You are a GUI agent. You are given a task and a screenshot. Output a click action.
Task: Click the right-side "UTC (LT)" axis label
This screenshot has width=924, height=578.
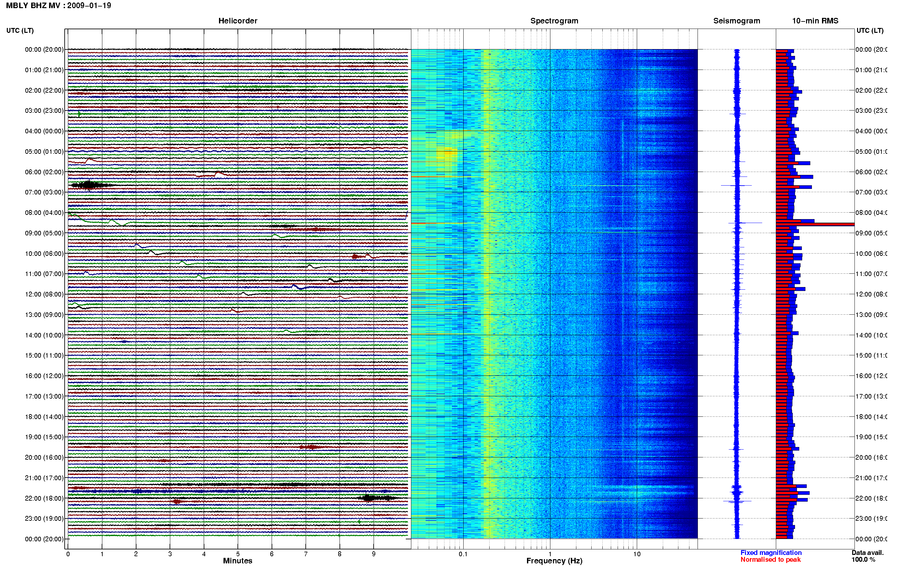coord(870,31)
